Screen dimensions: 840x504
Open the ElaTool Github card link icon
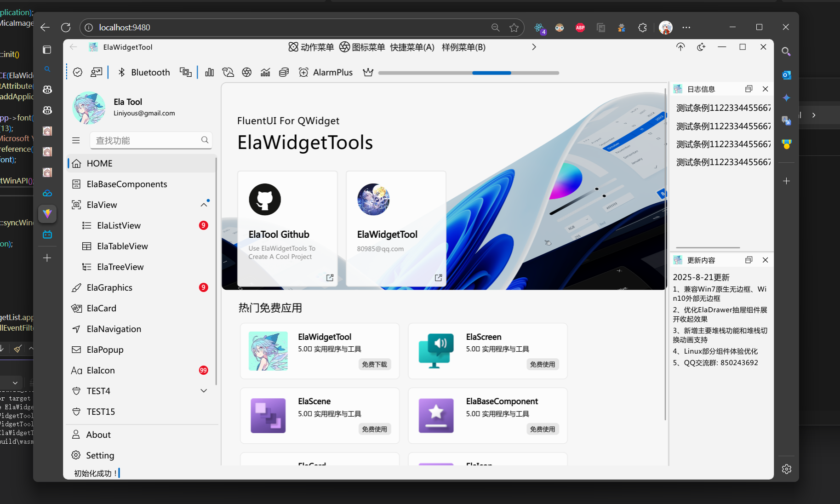[330, 278]
